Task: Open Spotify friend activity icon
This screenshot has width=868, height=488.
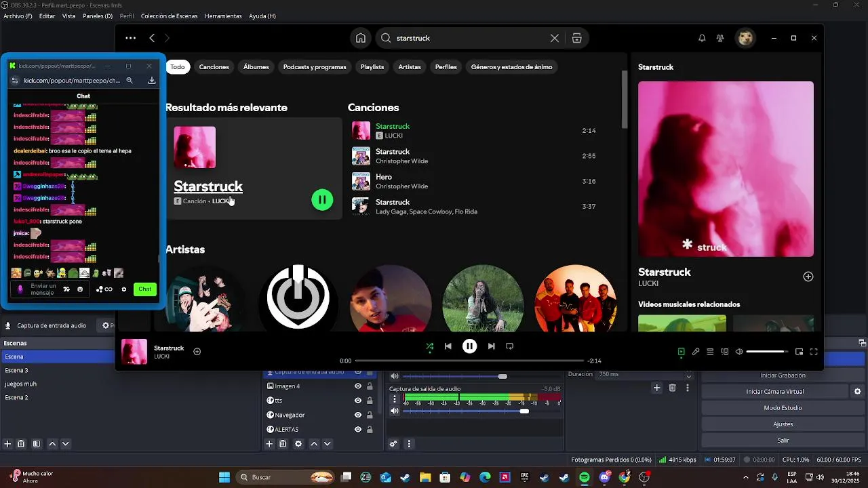Action: tap(720, 38)
